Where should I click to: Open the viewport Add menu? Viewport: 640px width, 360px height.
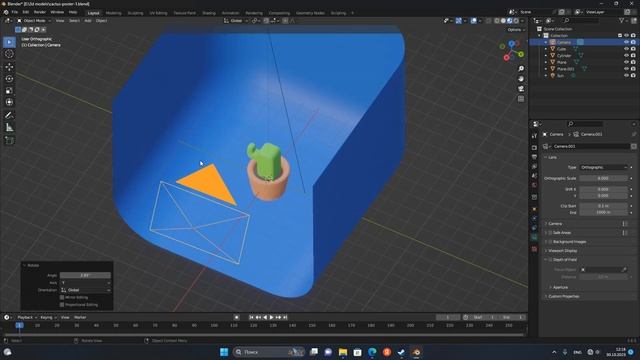click(x=88, y=21)
